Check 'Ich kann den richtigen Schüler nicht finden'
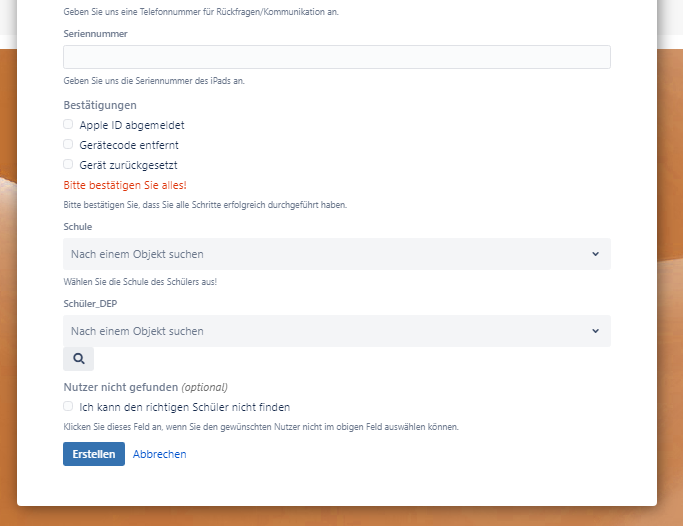The width and height of the screenshot is (683, 526). click(68, 406)
